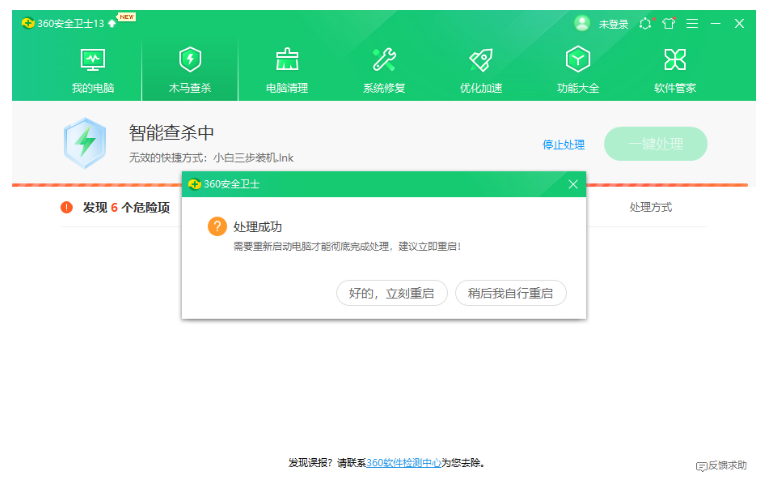Open the notification hexagon icon in title bar
Screen dimensions: 767x487
point(645,24)
